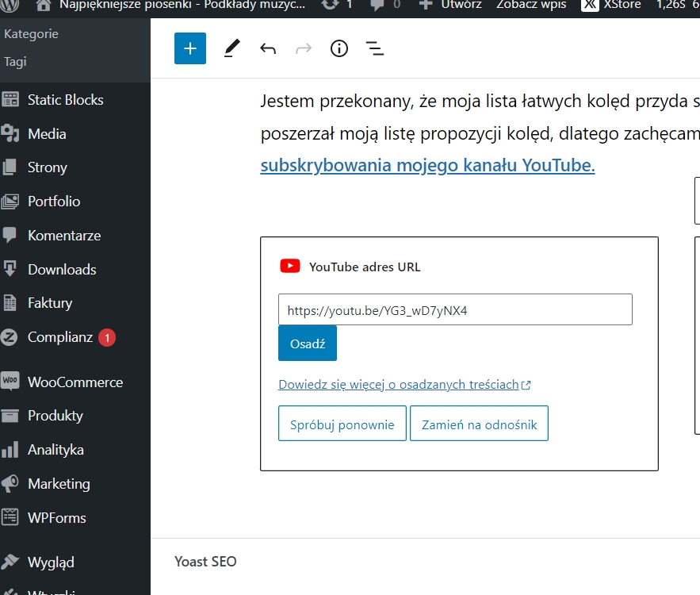Screen dimensions: 700x595
Task: Click the Marketing megaphone icon
Action: [10, 484]
